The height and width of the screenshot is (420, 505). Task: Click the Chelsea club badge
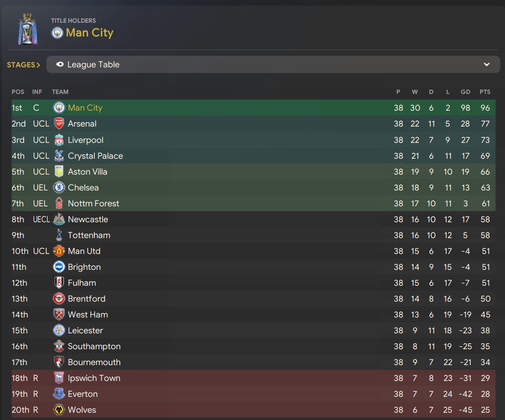point(59,187)
